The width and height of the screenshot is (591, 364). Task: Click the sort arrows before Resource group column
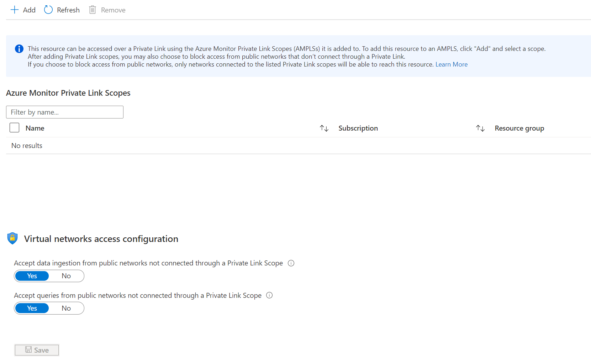pyautogui.click(x=480, y=128)
